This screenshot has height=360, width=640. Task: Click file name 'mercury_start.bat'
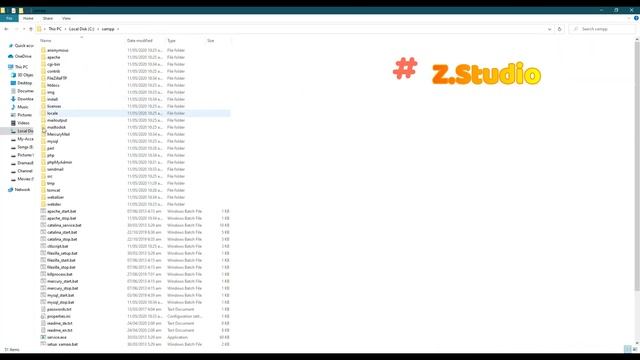coord(62,281)
